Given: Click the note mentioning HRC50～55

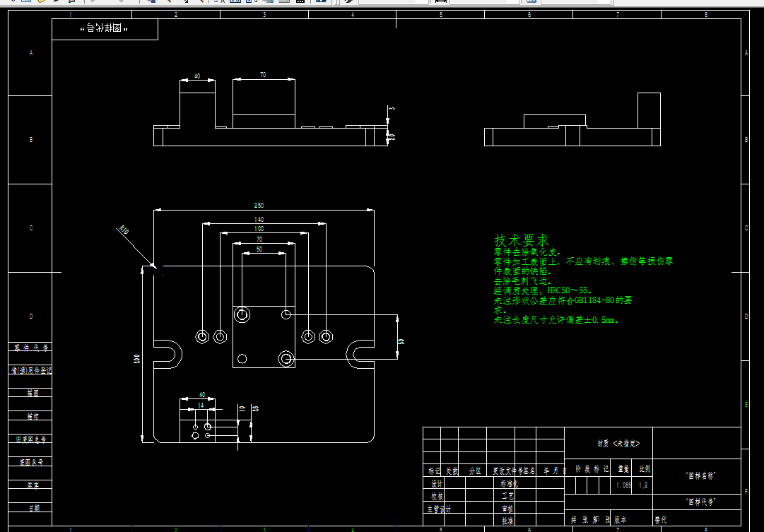Looking at the screenshot, I should pyautogui.click(x=543, y=291).
